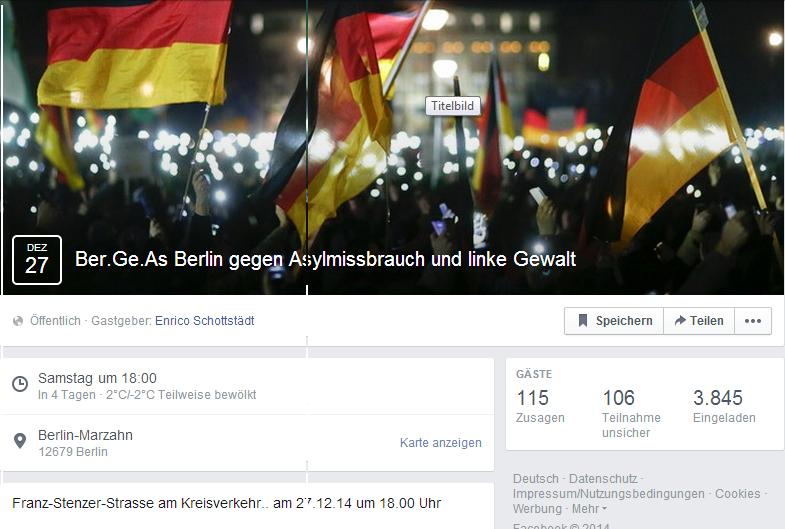Click the globe Öffentlich privacy icon
This screenshot has height=529, width=785.
tap(18, 321)
